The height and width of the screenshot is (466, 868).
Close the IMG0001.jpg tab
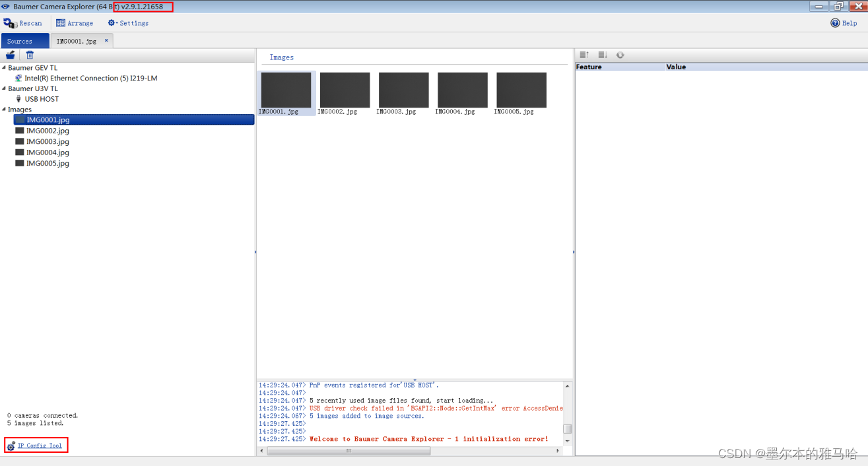[106, 40]
